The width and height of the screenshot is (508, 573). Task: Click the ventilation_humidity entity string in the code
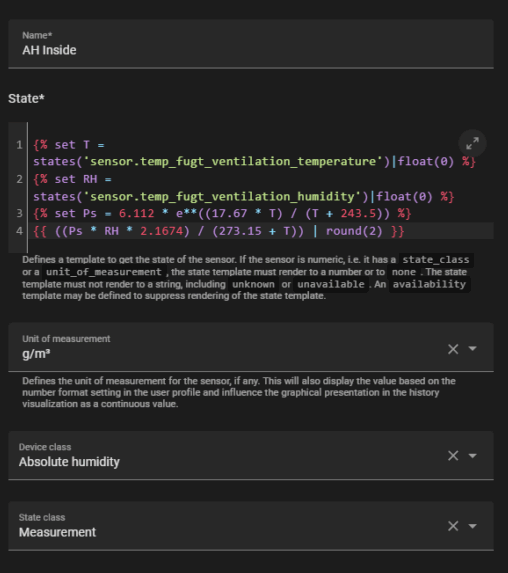222,197
